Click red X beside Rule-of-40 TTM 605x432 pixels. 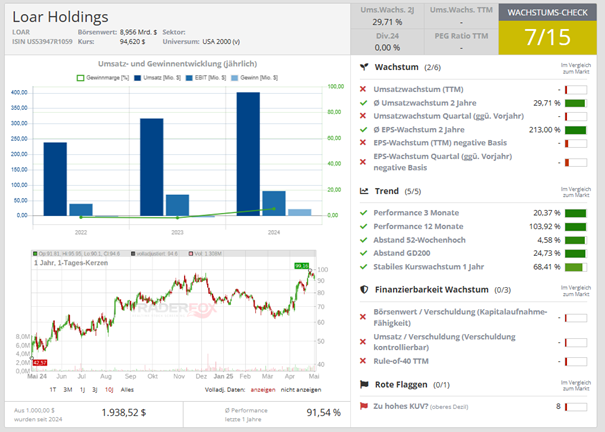[x=363, y=361]
